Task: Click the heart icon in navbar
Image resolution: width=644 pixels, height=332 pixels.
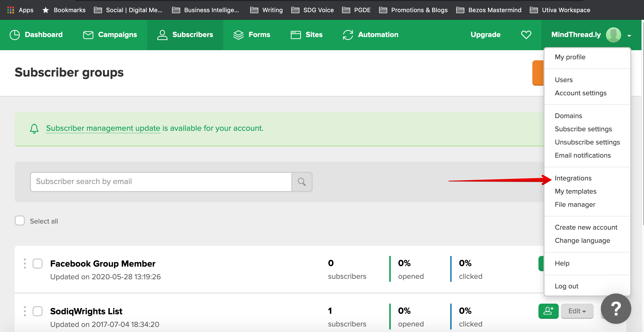Action: click(526, 35)
